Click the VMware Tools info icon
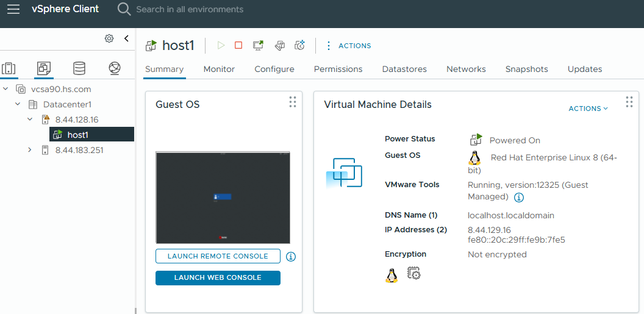The width and height of the screenshot is (644, 314). (x=519, y=198)
